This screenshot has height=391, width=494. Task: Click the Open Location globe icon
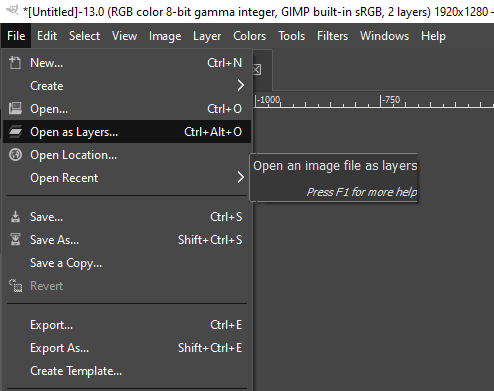click(15, 155)
